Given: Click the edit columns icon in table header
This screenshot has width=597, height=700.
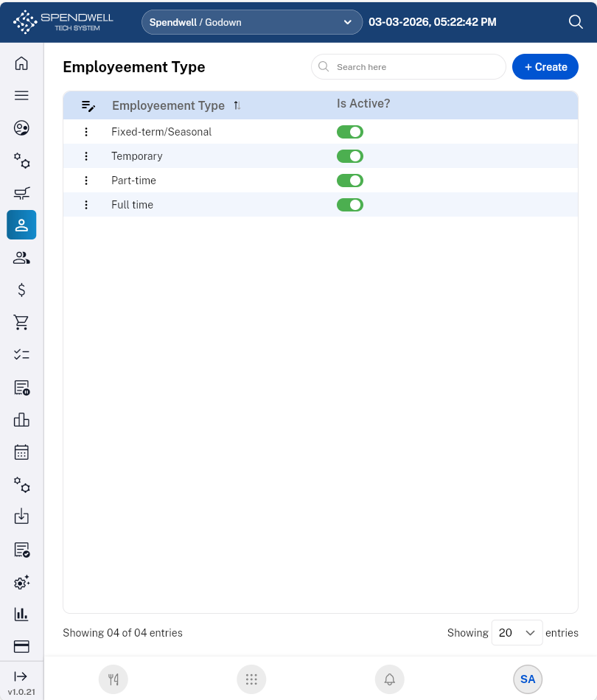Looking at the screenshot, I should [x=88, y=106].
